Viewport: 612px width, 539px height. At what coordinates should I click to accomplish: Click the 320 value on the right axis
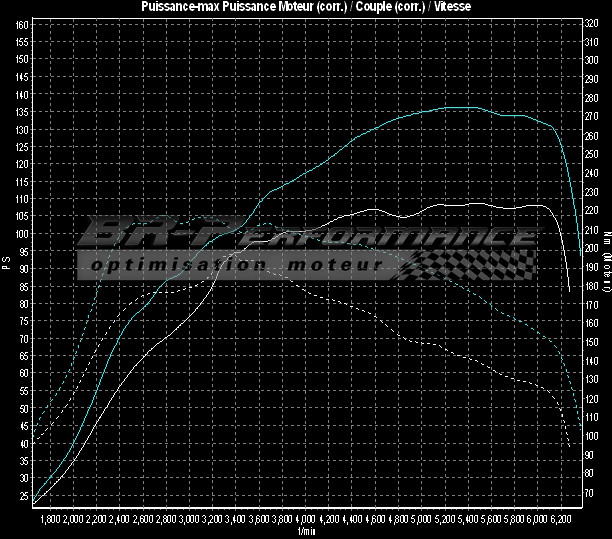click(x=590, y=24)
